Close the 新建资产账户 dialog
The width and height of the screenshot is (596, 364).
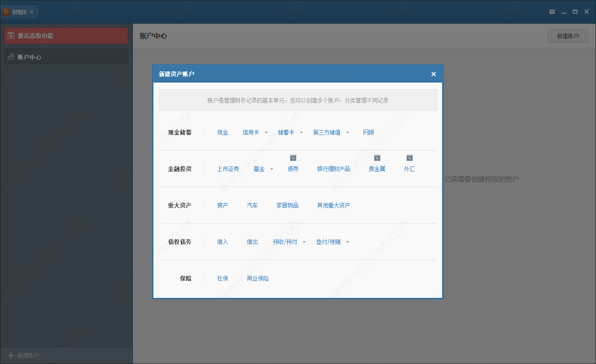[433, 74]
